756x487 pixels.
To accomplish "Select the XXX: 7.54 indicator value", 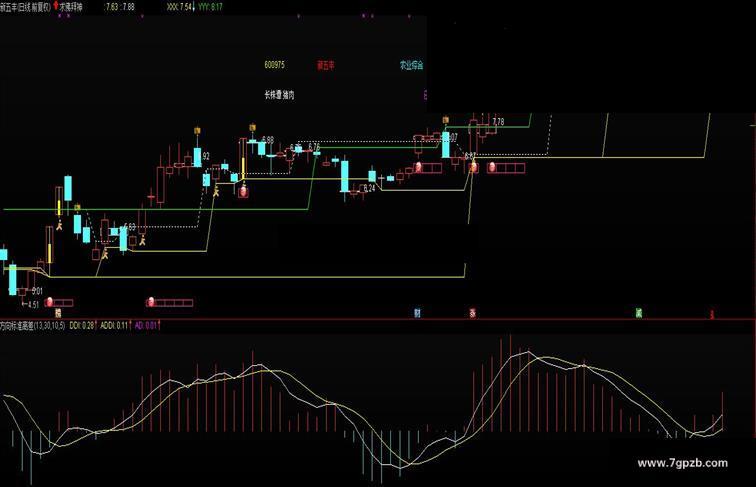I will point(179,7).
